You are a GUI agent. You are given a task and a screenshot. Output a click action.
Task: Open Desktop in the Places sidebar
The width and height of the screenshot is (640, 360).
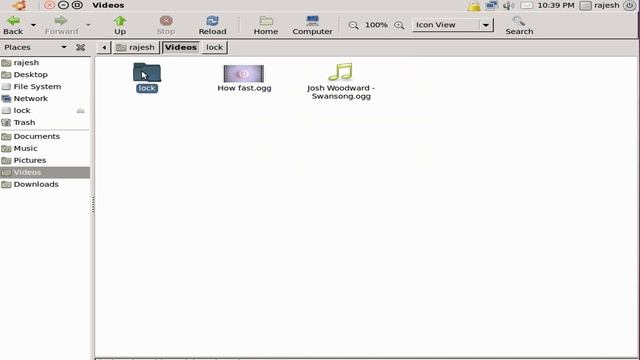pyautogui.click(x=45, y=75)
